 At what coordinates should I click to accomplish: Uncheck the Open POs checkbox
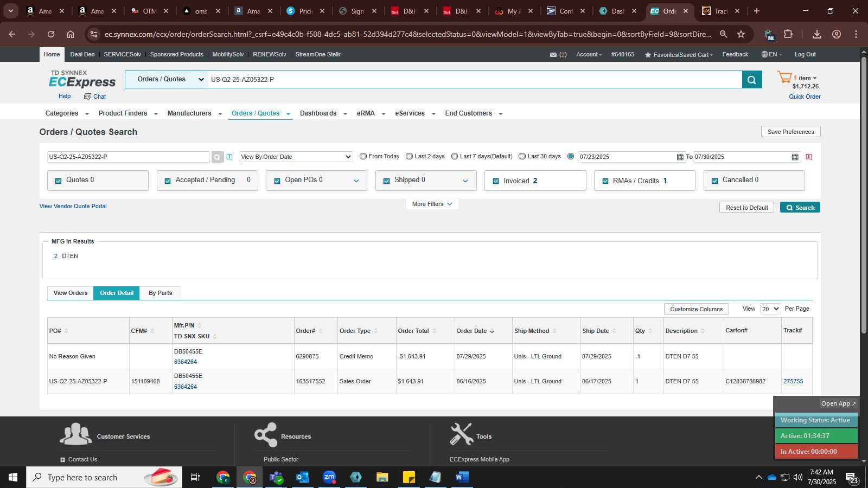277,181
